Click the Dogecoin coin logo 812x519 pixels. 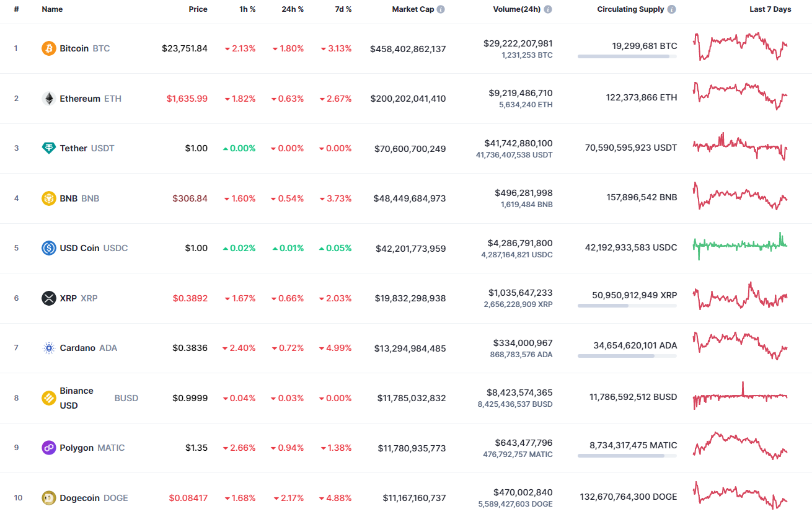click(x=48, y=498)
